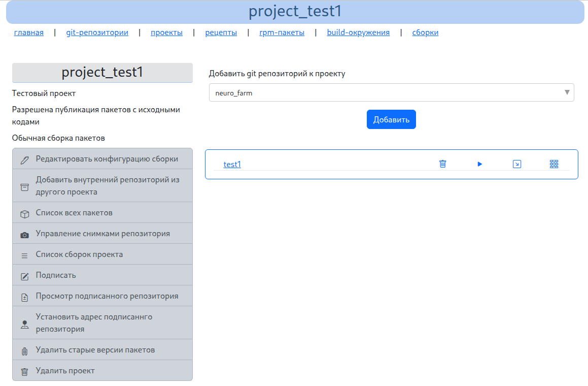
Task: Click the camera icon for repository snapshots
Action: click(24, 235)
